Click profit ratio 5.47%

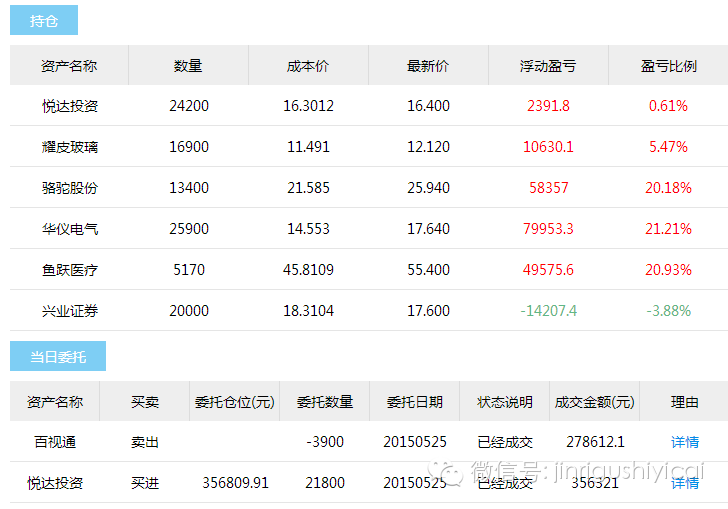[x=669, y=147]
